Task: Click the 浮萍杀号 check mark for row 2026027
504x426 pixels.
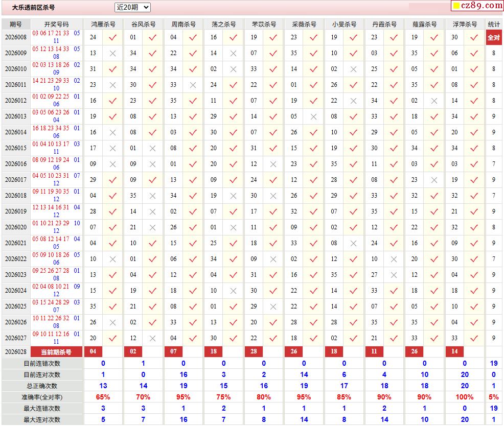Action: point(474,338)
